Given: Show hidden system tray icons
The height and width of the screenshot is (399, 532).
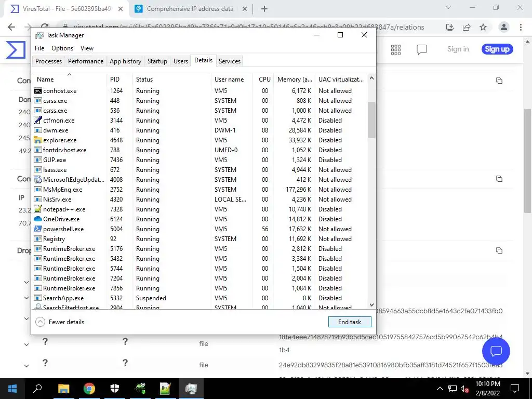Looking at the screenshot, I should (440, 389).
